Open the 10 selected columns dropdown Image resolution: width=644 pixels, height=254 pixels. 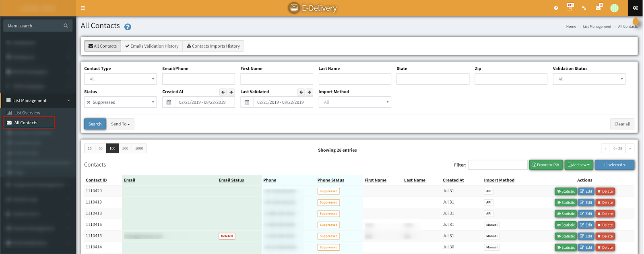tap(615, 164)
